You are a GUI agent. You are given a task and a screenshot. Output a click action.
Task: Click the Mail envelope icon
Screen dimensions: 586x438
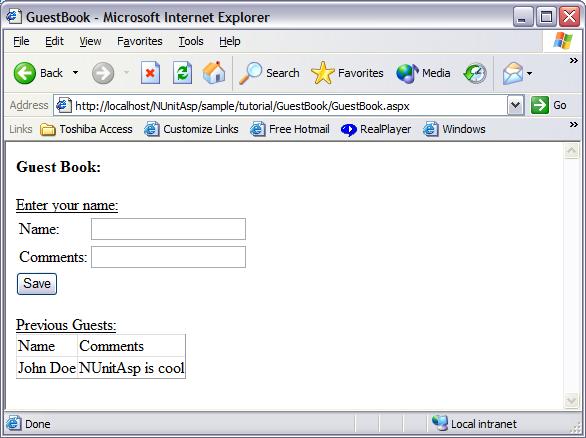(513, 73)
